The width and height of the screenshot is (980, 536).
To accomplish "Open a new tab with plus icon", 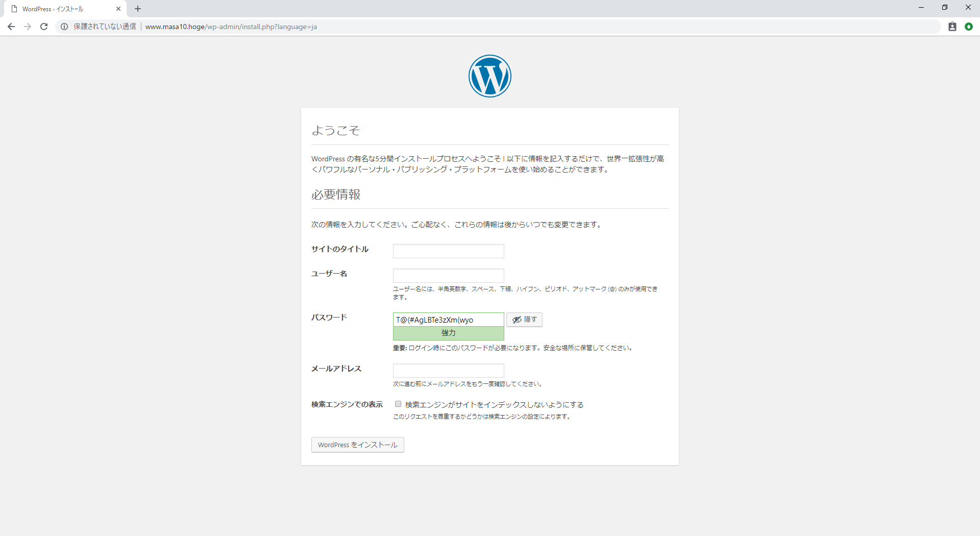I will click(x=138, y=9).
